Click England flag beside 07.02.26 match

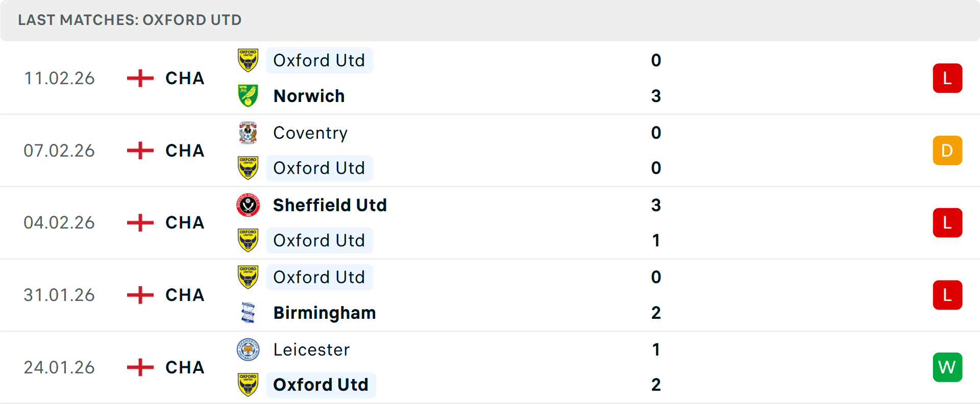(x=140, y=150)
